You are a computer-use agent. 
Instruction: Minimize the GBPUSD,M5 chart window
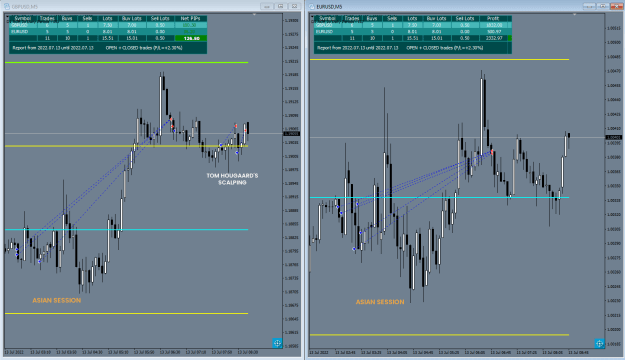(267, 6)
